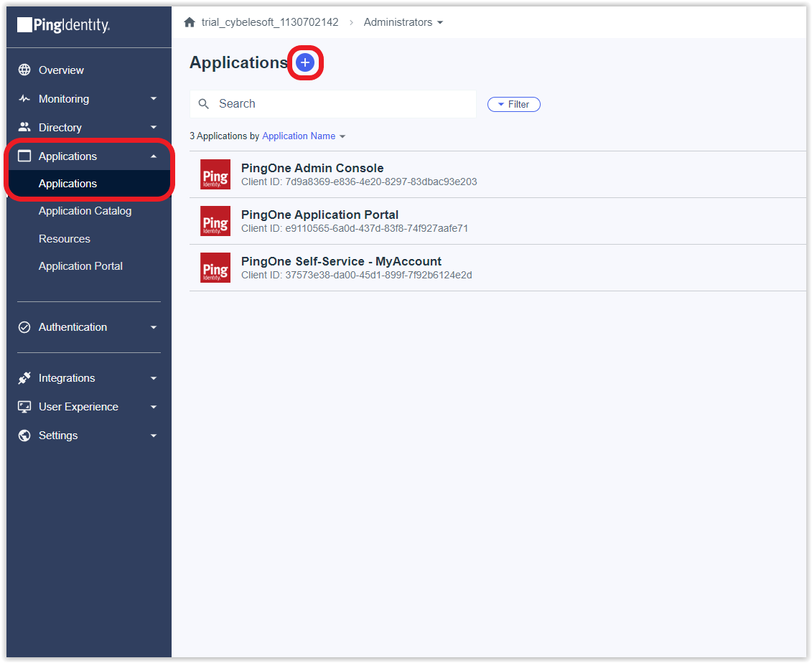Open Application Portal in sidebar
The height and width of the screenshot is (663, 812).
click(80, 266)
